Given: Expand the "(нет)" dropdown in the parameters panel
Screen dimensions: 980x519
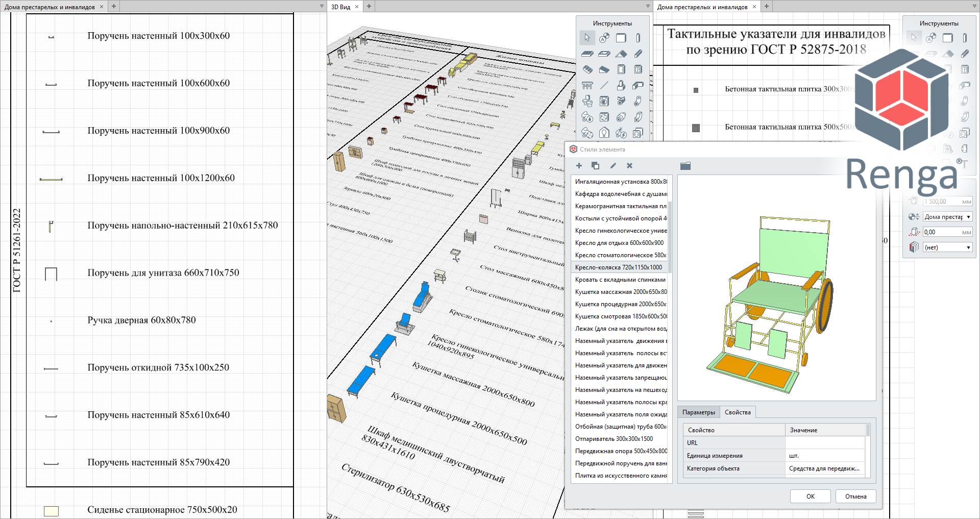Looking at the screenshot, I should tap(948, 248).
